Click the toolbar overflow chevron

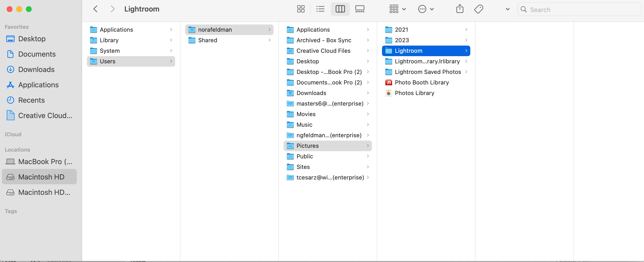[507, 9]
